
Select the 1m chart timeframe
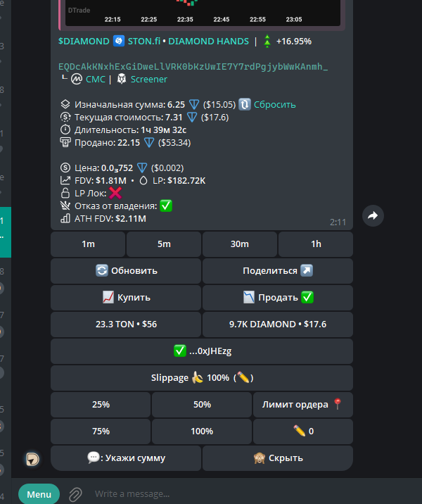88,244
